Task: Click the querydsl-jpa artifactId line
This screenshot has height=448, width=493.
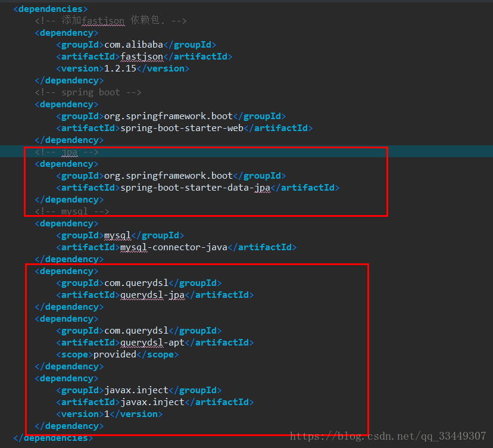Action: [x=155, y=295]
